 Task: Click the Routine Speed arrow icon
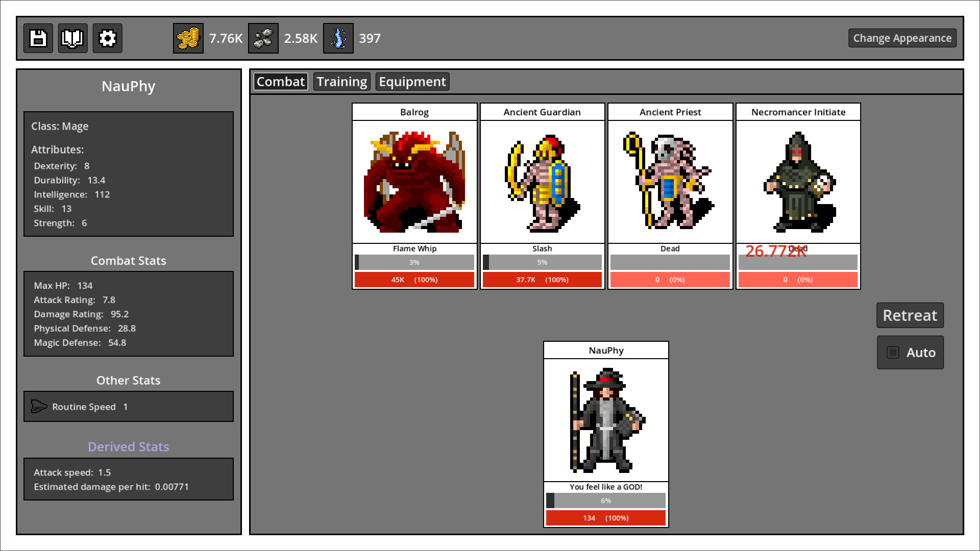pyautogui.click(x=39, y=407)
